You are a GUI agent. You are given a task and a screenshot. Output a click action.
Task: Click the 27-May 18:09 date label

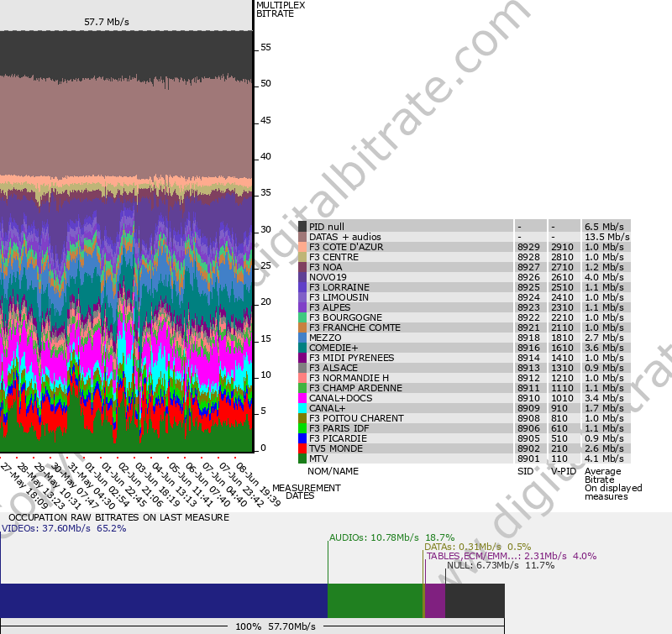[x=24, y=485]
